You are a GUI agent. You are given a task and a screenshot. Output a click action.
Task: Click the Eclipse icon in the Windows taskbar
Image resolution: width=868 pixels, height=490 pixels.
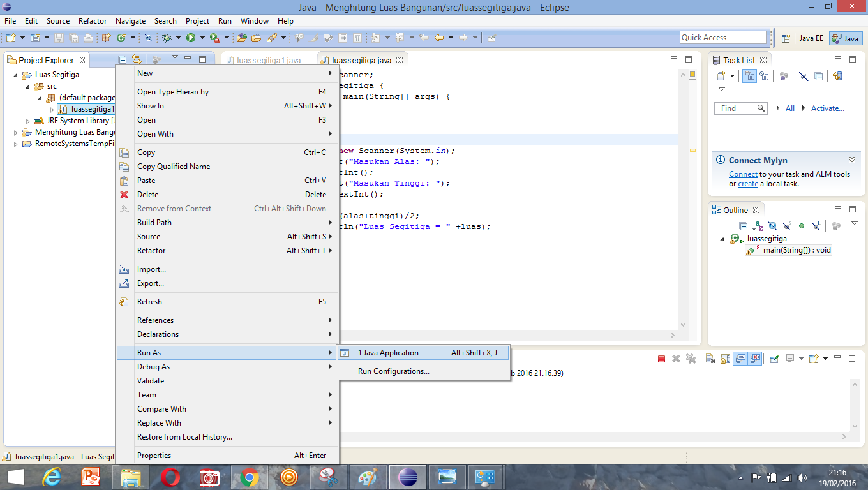[408, 477]
